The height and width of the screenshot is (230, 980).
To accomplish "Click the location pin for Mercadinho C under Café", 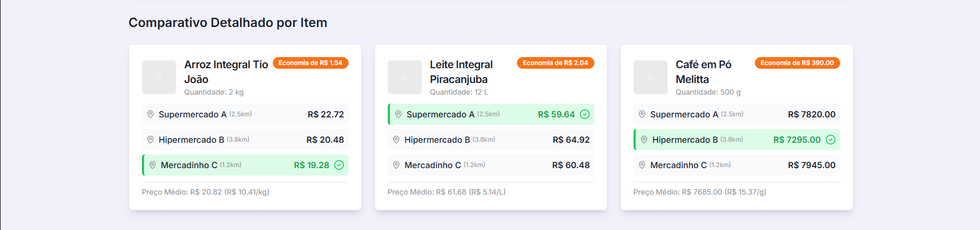I will 642,165.
